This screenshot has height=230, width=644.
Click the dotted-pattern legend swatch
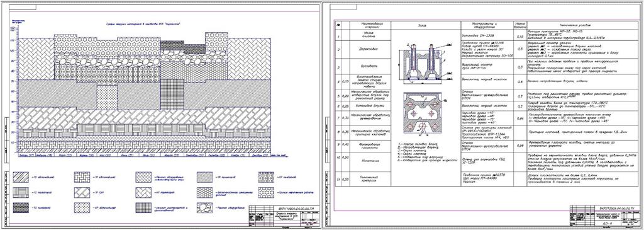(82, 207)
